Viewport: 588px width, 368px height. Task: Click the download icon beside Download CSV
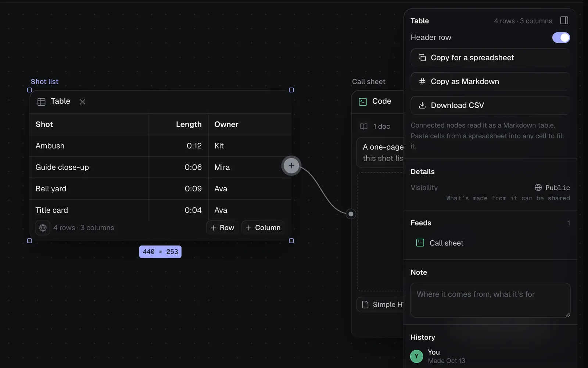click(x=422, y=105)
